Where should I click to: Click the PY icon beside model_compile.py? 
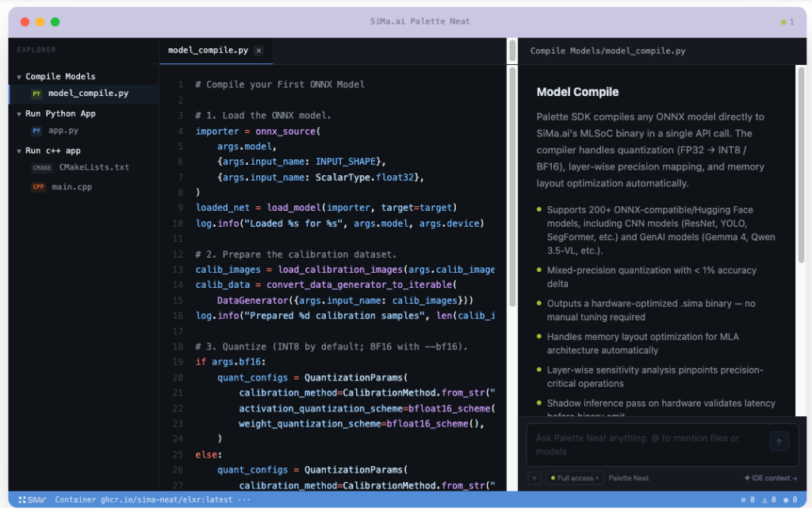[x=36, y=94]
